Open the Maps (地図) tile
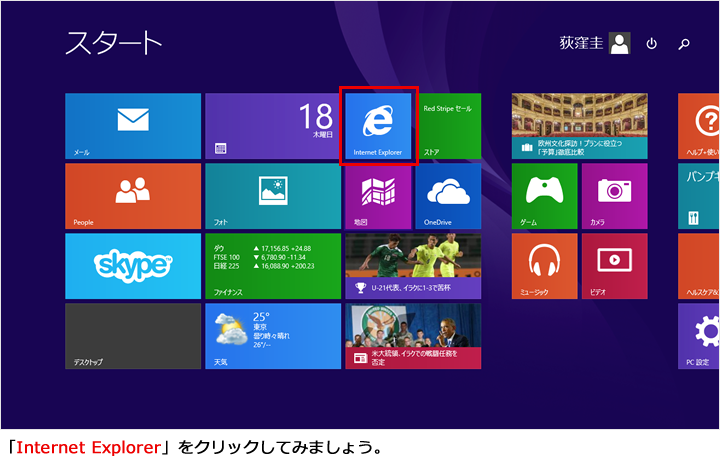The image size is (720, 456). [378, 196]
